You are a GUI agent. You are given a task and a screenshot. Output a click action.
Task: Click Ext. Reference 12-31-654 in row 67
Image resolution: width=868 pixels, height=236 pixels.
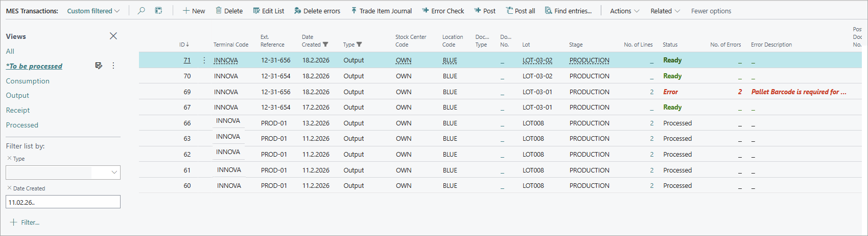[276, 107]
